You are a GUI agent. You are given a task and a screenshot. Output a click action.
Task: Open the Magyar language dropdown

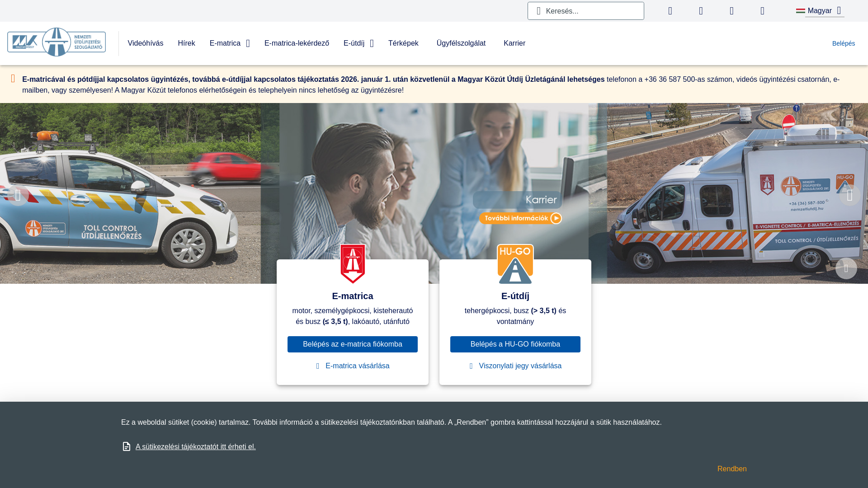825,11
